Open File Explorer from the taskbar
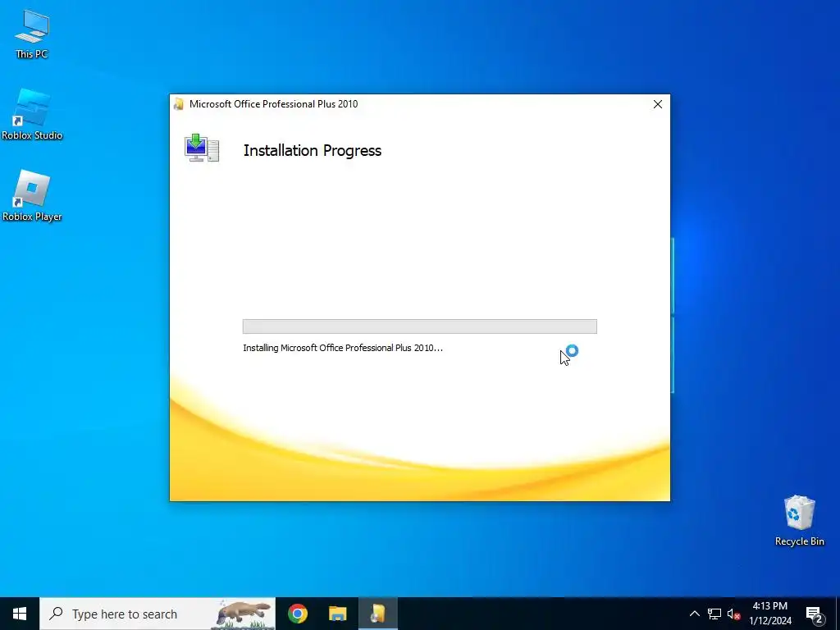The height and width of the screenshot is (630, 840). [x=337, y=614]
